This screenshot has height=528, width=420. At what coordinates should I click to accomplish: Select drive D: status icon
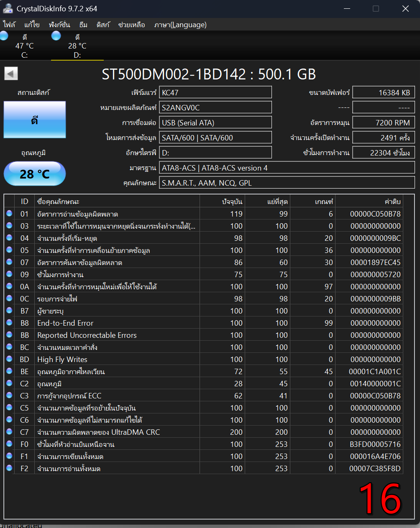click(56, 36)
